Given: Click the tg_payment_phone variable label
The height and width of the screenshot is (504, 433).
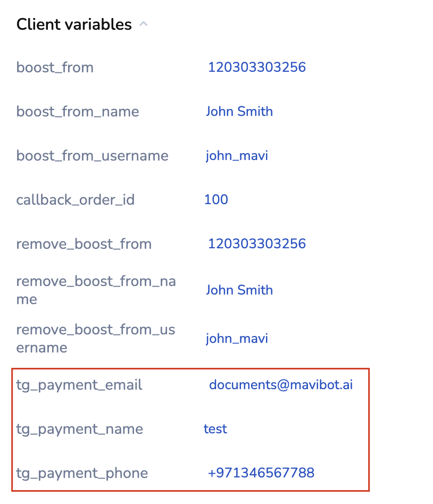Looking at the screenshot, I should coord(82,473).
